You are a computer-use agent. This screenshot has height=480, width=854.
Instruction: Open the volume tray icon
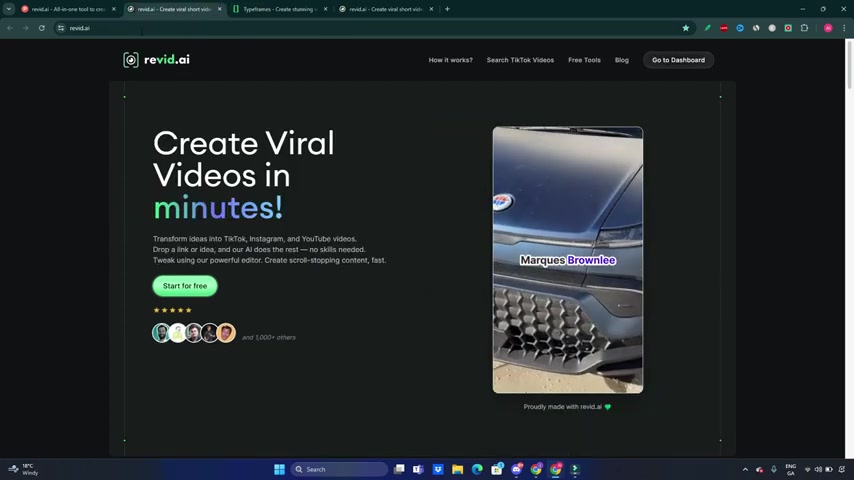pyautogui.click(x=818, y=469)
